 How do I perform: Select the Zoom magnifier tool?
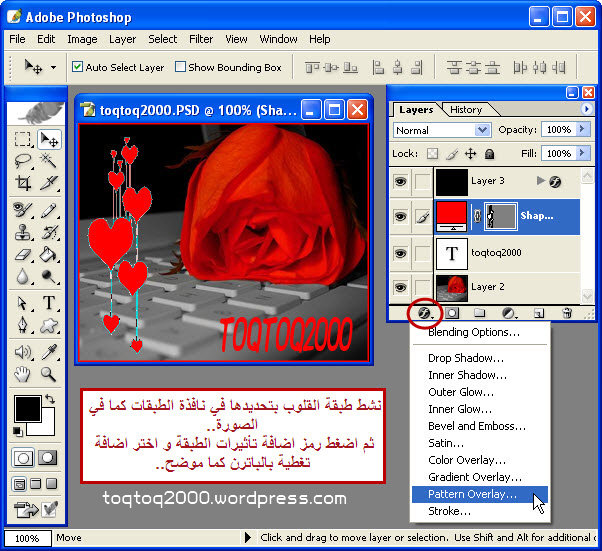49,374
